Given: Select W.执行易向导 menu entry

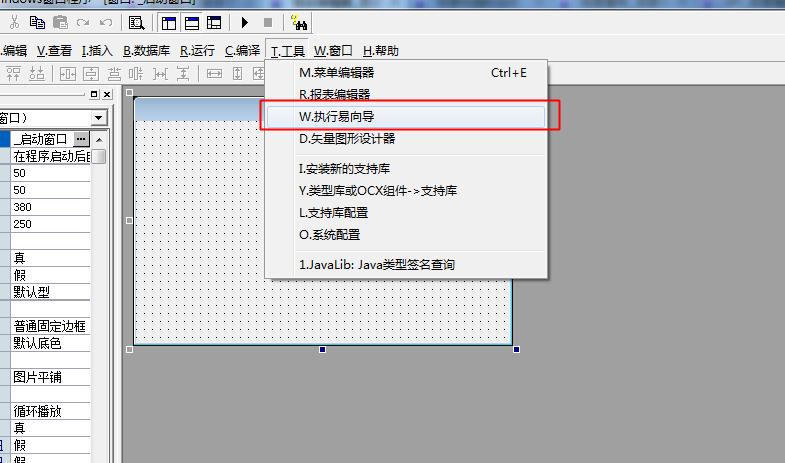Looking at the screenshot, I should [x=406, y=117].
